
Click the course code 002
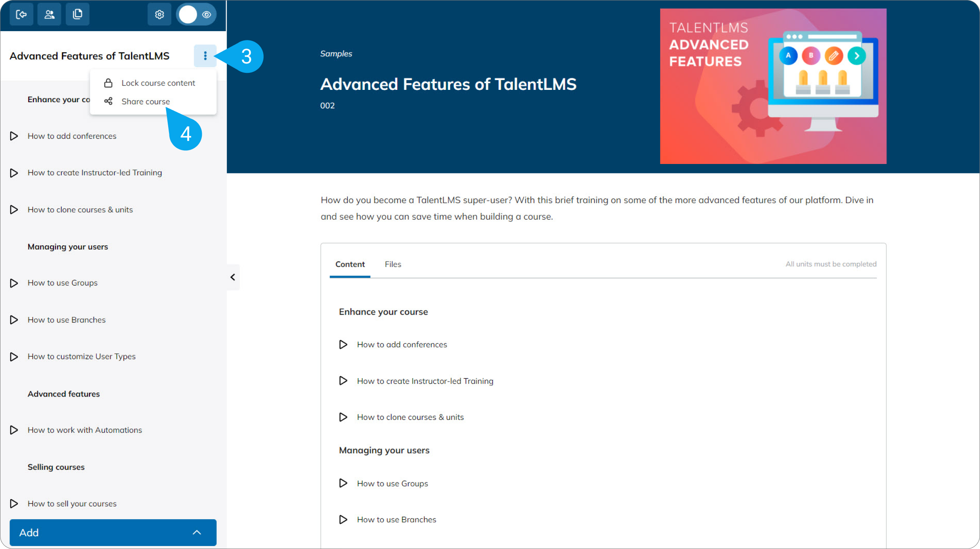327,106
